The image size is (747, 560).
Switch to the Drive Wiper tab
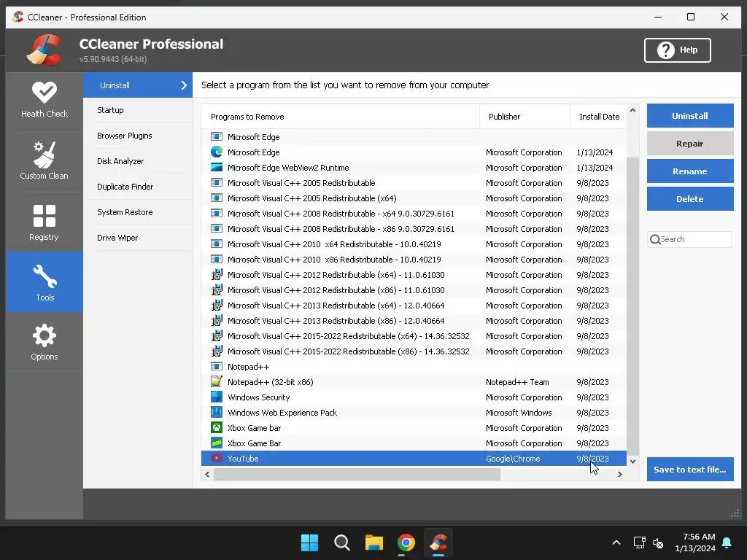click(x=138, y=238)
